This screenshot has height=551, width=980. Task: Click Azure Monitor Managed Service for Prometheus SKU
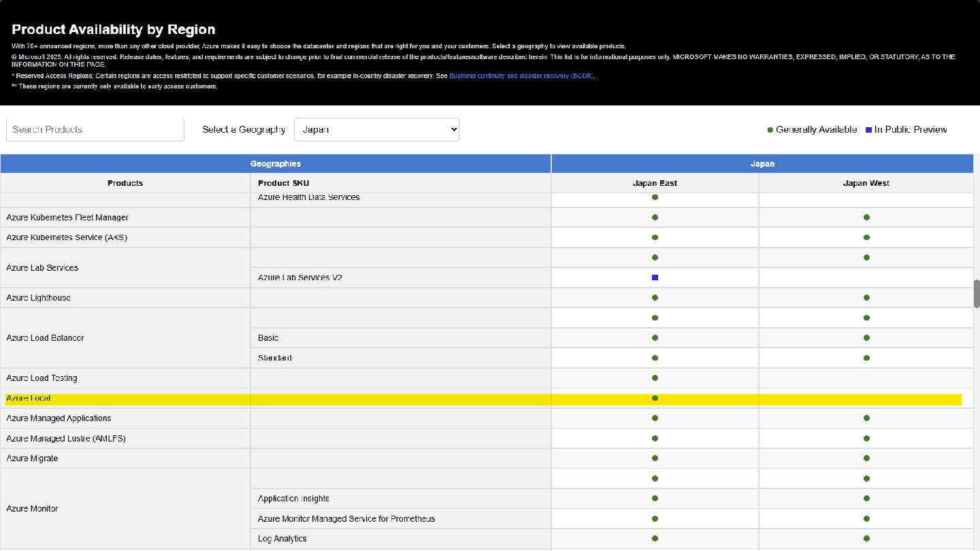point(346,518)
